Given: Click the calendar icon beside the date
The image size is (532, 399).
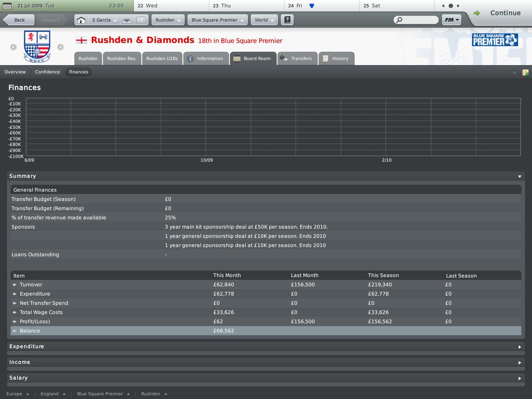Looking at the screenshot, I should 7,6.
